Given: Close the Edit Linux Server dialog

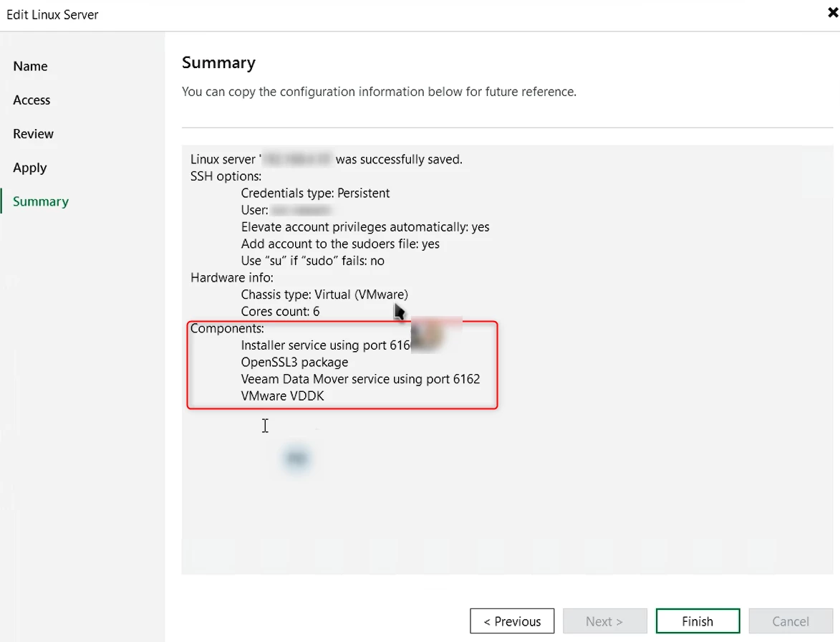Looking at the screenshot, I should click(x=833, y=13).
